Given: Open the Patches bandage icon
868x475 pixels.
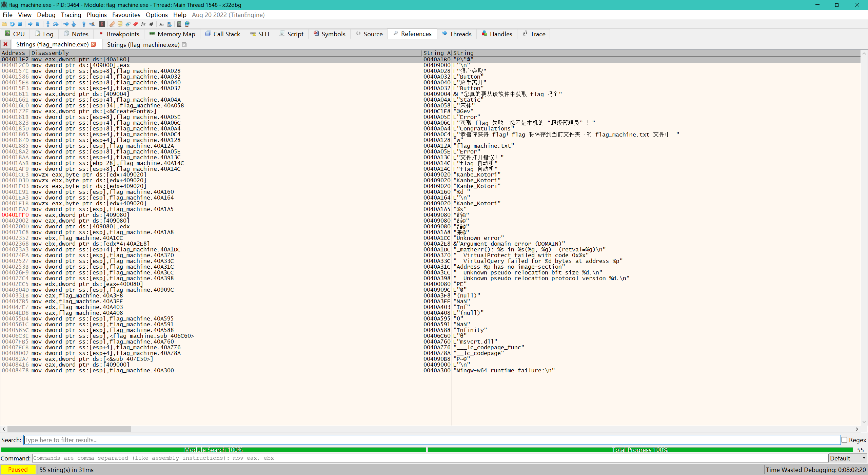Looking at the screenshot, I should coord(112,24).
